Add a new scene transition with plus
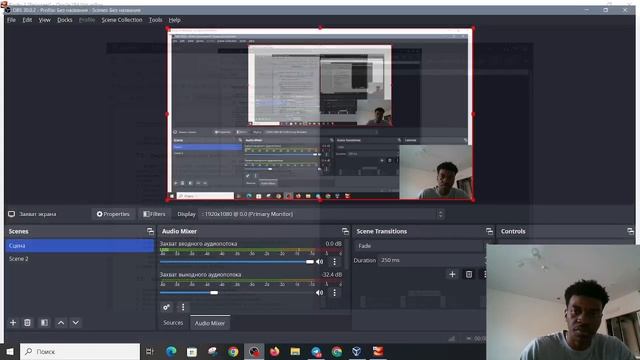 [452, 274]
